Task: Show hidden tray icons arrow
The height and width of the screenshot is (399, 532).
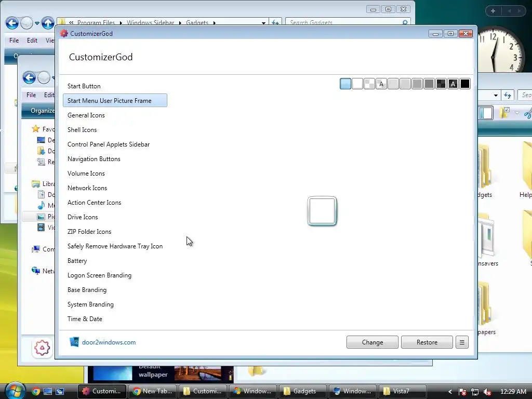Action: [x=450, y=392]
